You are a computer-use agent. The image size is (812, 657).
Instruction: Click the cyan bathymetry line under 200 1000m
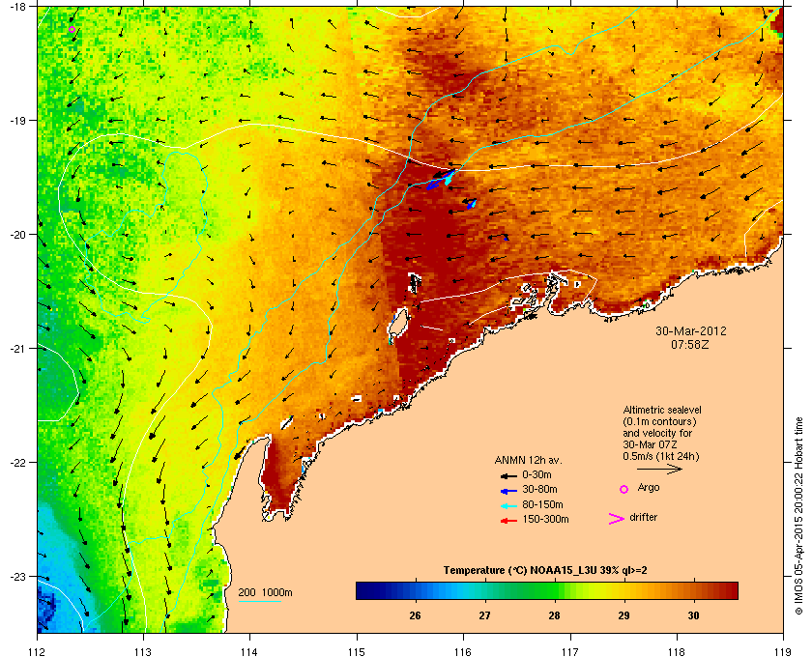point(259,601)
